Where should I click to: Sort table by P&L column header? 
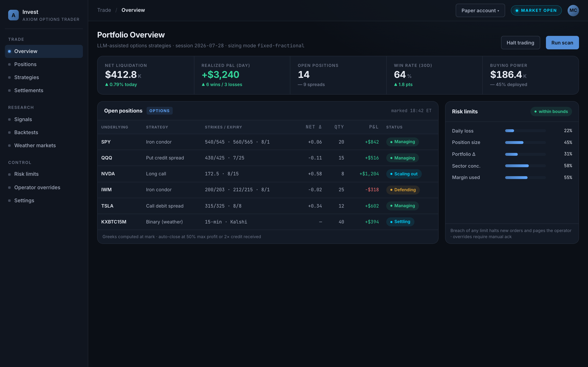(x=373, y=127)
